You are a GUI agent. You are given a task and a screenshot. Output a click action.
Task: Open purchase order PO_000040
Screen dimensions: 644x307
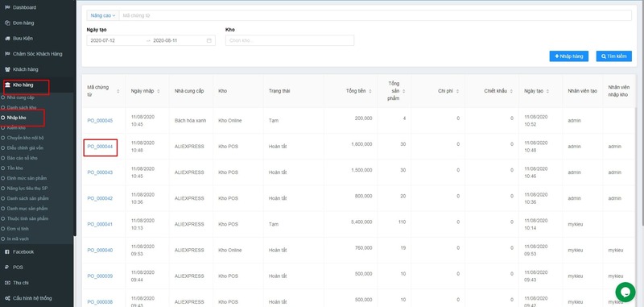click(x=100, y=250)
